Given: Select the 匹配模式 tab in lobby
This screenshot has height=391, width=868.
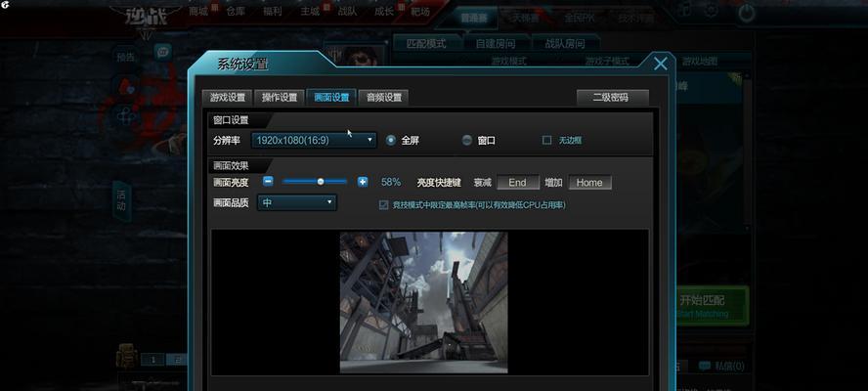Looking at the screenshot, I should (x=426, y=43).
